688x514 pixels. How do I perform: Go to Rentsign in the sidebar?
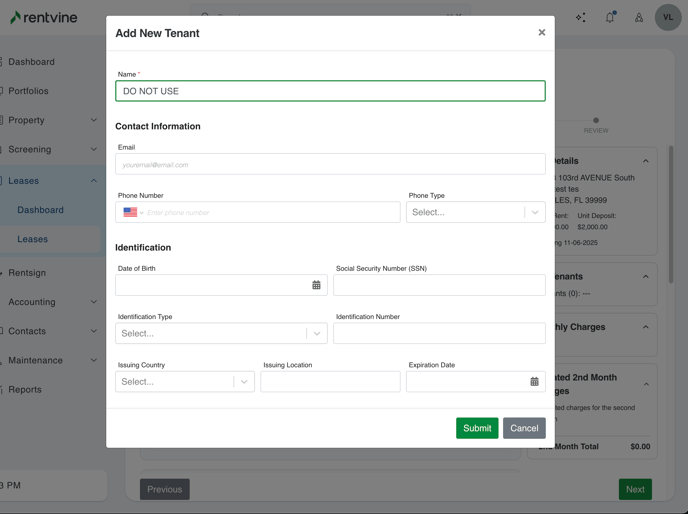pyautogui.click(x=27, y=273)
